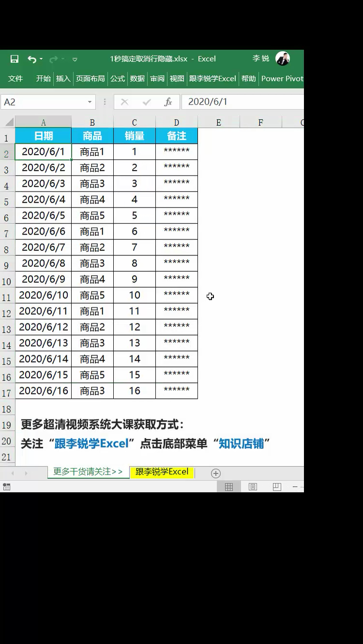Click the blue 知识店铺 text in row 20

tap(242, 443)
